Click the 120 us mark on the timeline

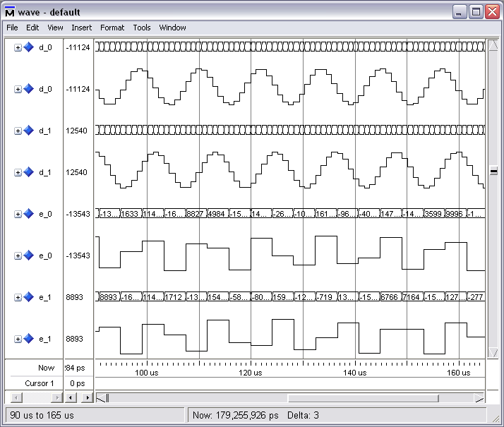(x=251, y=372)
